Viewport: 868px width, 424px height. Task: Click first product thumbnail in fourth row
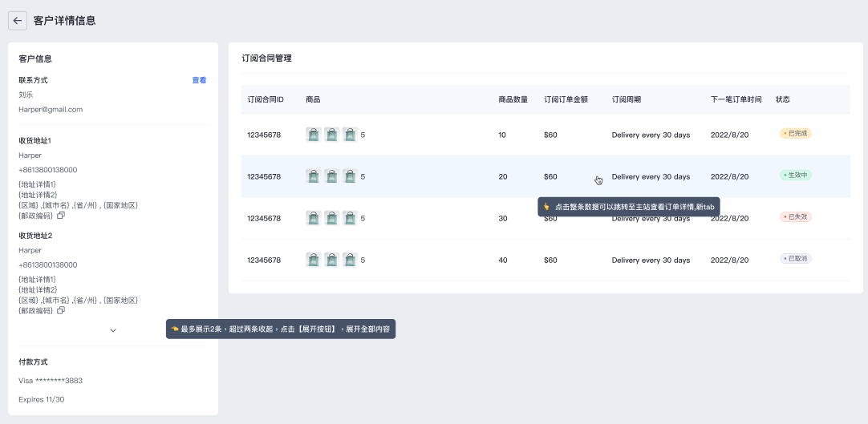(x=313, y=260)
